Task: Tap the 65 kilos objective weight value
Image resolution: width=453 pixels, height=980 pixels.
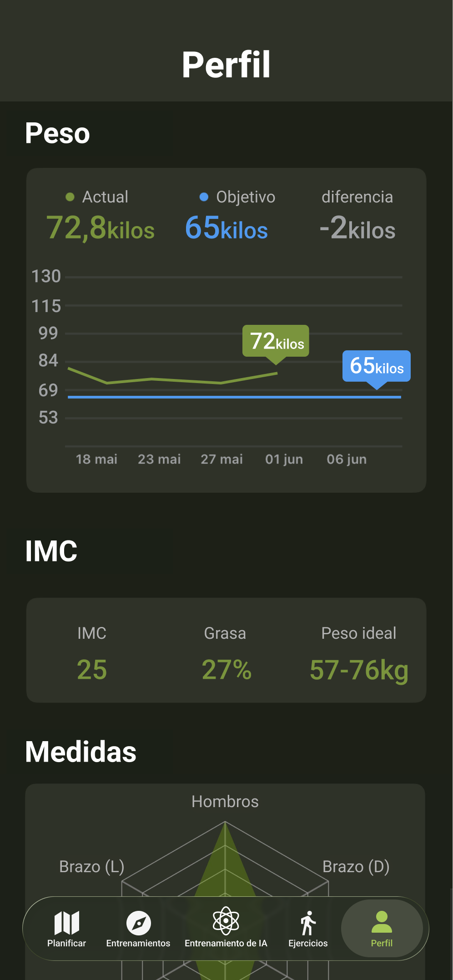Action: click(226, 227)
